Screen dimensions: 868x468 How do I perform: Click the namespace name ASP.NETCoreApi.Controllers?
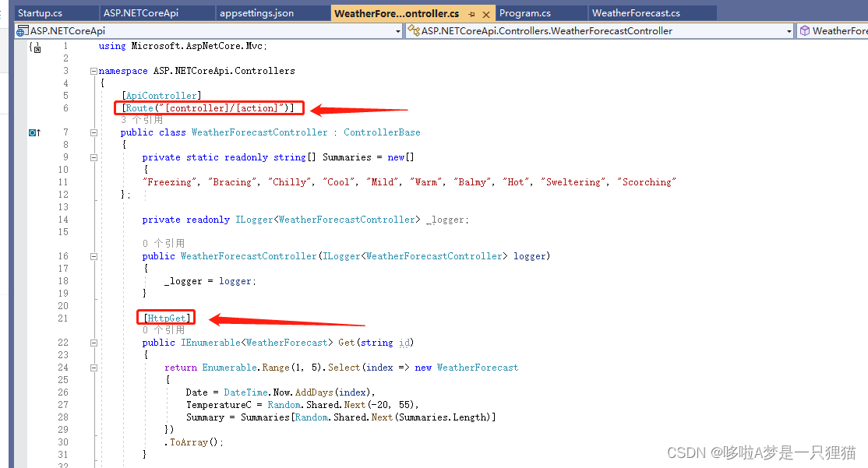click(224, 71)
